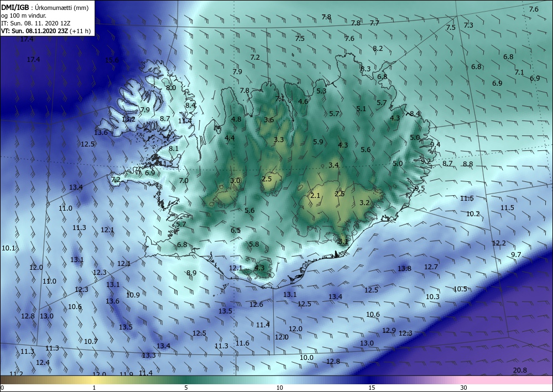
Task: Click the map value 9.4
Action: 436,144
